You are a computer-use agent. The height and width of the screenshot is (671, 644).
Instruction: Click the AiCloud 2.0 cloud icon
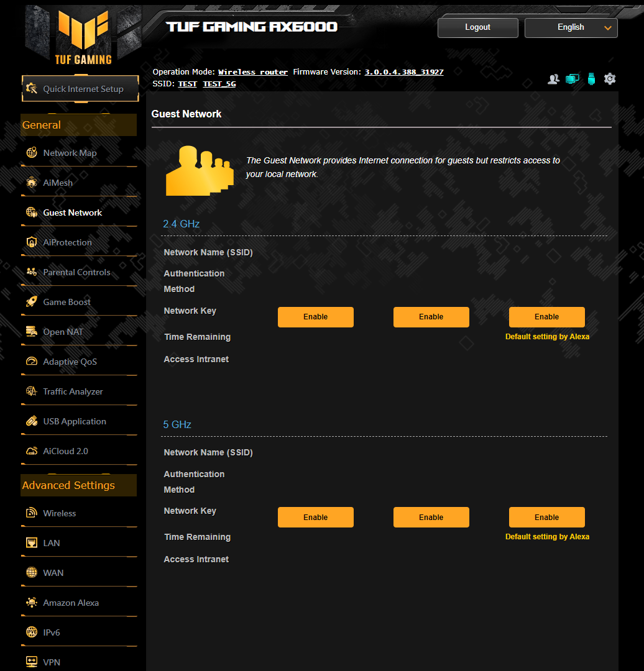(32, 451)
